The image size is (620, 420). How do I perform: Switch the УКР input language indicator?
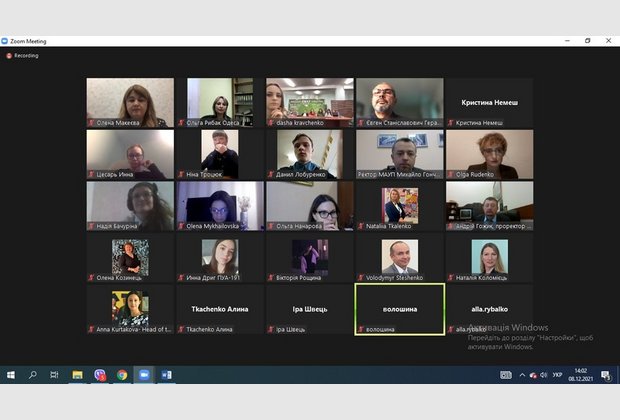click(558, 375)
